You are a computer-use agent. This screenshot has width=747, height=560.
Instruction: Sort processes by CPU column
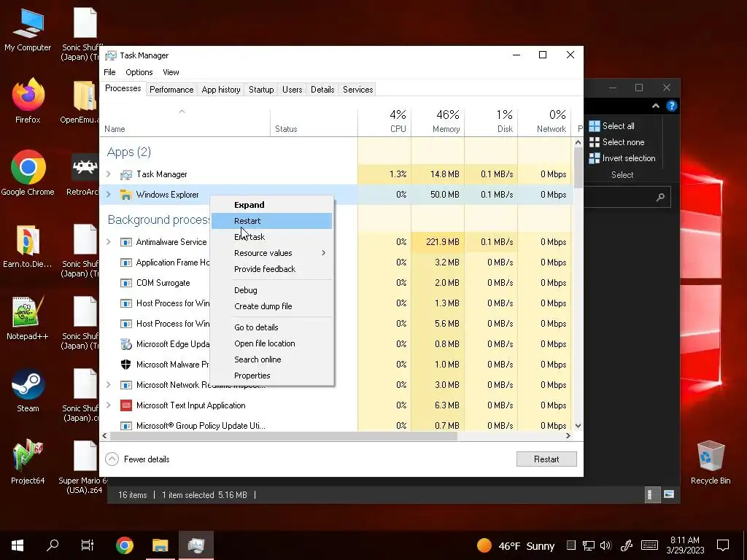coord(384,122)
